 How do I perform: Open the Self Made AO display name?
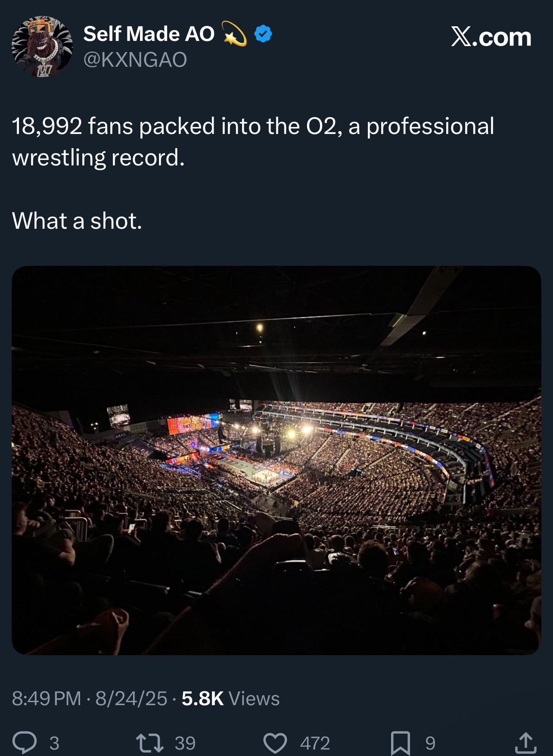click(149, 34)
